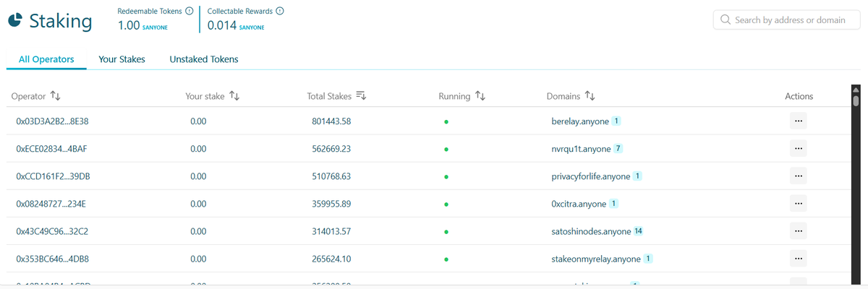Click green running dot for satoshinodes.anyone
The height and width of the screenshot is (289, 868).
point(446,232)
